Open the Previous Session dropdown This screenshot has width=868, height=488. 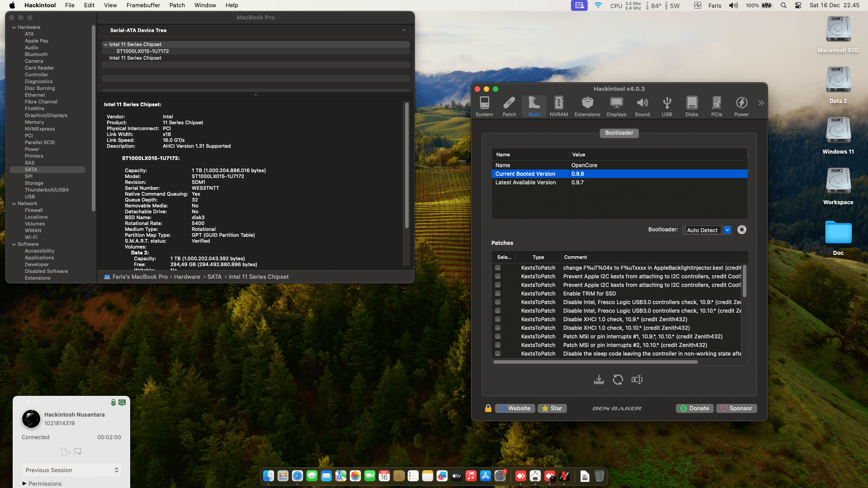point(71,470)
